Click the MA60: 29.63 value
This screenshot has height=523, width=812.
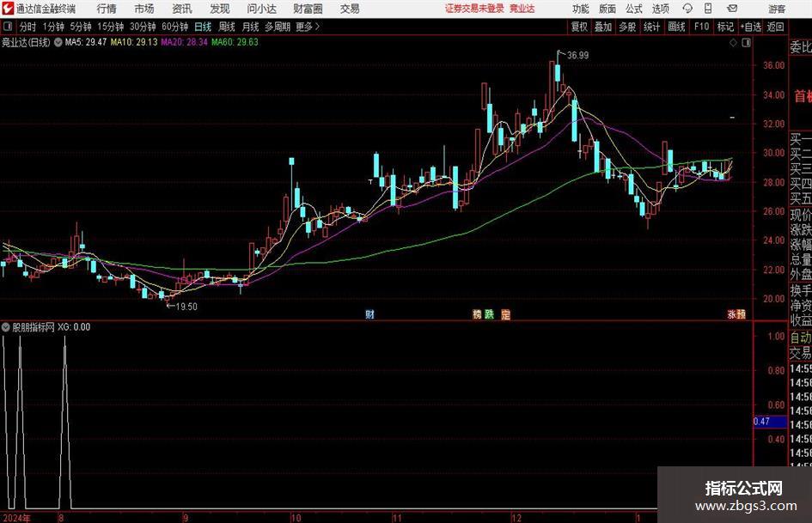pyautogui.click(x=235, y=42)
